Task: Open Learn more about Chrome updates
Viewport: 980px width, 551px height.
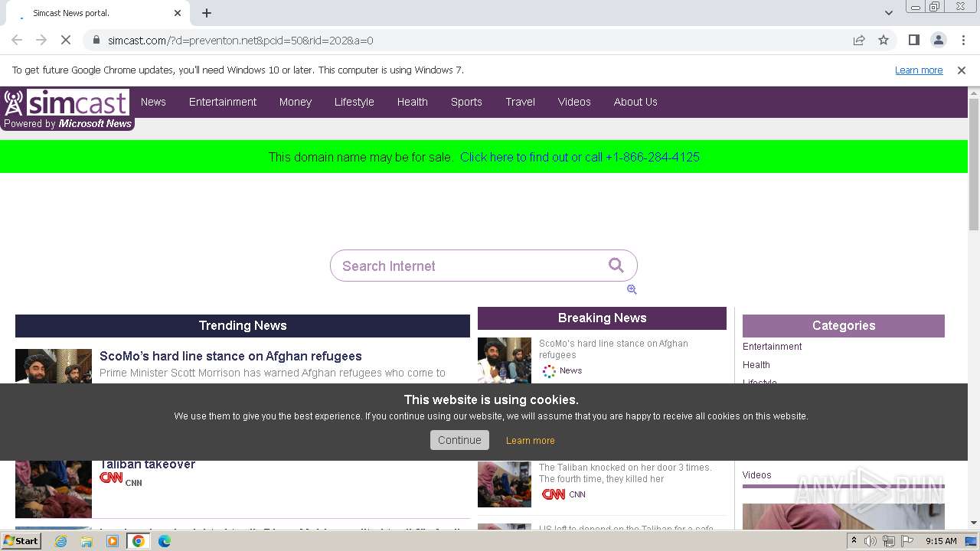Action: point(919,70)
